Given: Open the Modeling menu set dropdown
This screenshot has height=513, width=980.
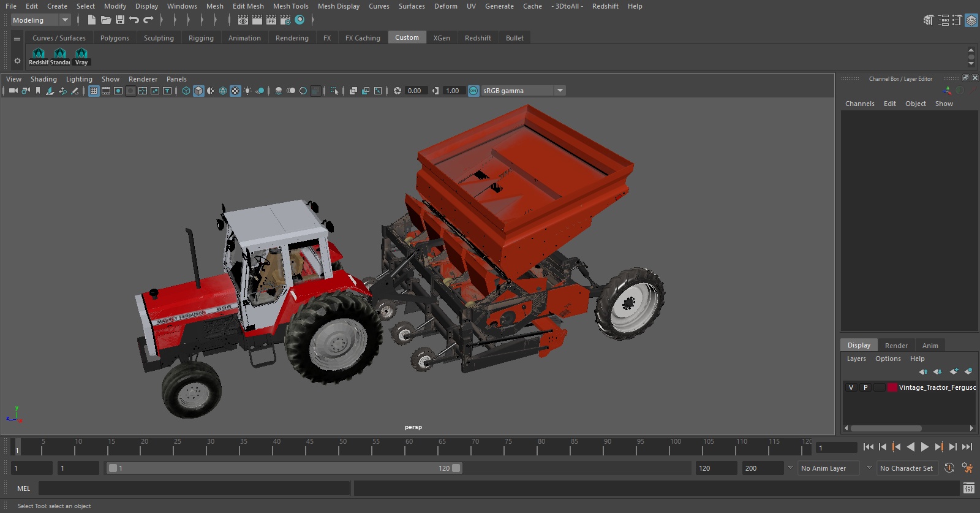Looking at the screenshot, I should tap(41, 20).
